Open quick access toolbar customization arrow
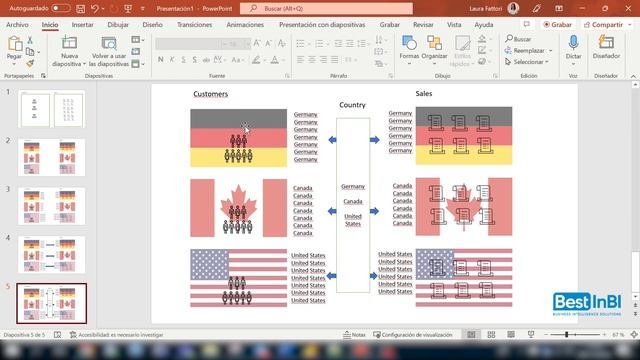This screenshot has height=360, width=640. pos(142,9)
